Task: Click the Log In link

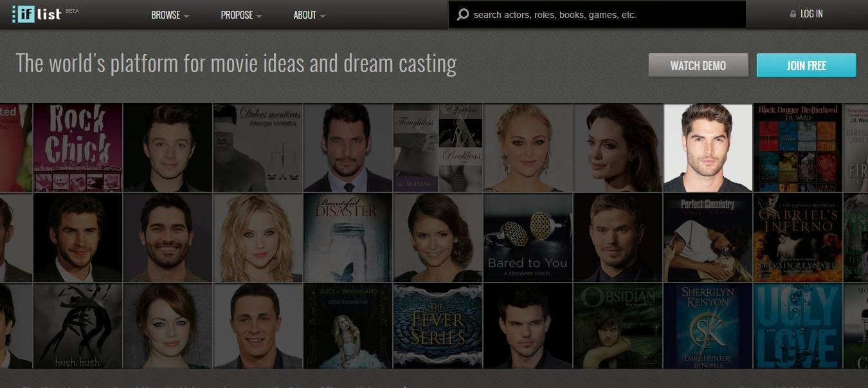Action: (811, 14)
